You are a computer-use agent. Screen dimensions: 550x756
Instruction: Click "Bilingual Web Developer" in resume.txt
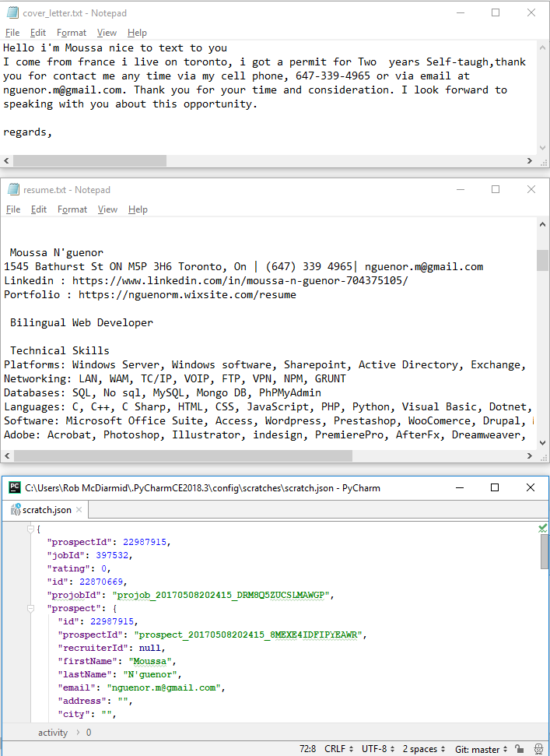(x=82, y=322)
